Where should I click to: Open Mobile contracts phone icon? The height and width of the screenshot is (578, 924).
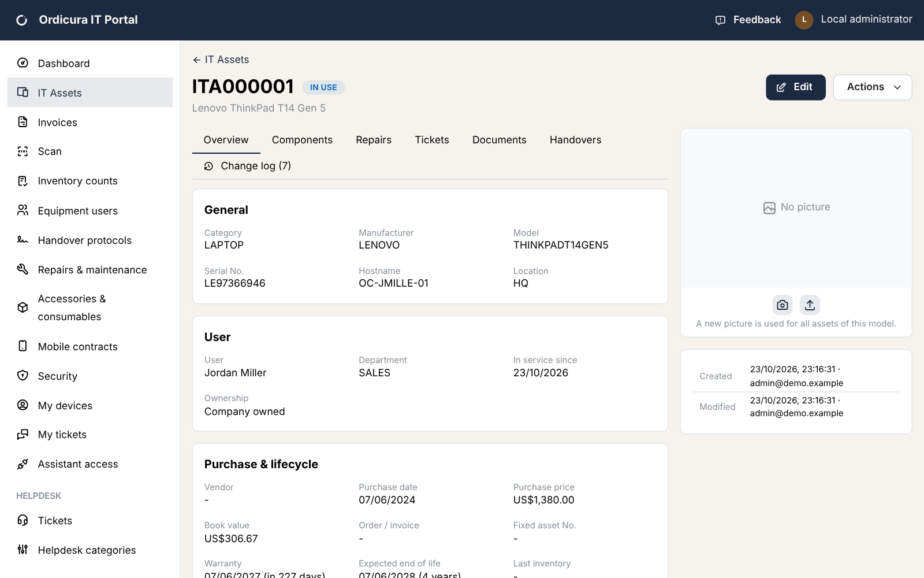click(23, 346)
